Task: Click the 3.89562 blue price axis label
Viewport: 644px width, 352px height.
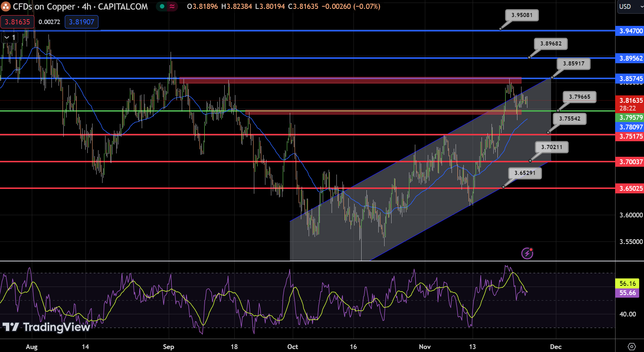Action: point(630,58)
